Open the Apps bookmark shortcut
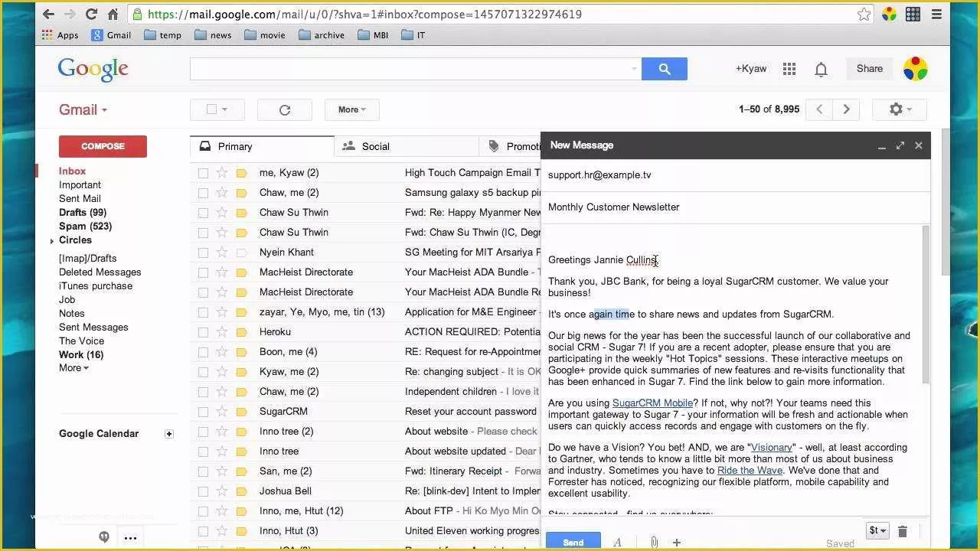Screen dimensions: 980x551 click(60, 34)
